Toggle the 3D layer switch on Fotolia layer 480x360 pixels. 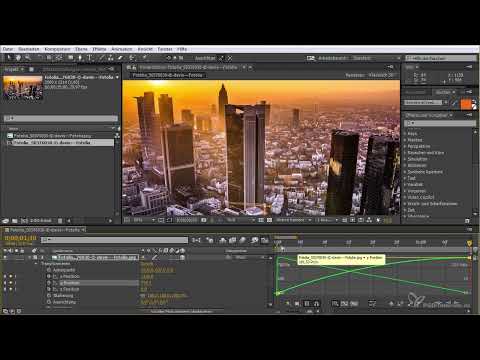182,258
